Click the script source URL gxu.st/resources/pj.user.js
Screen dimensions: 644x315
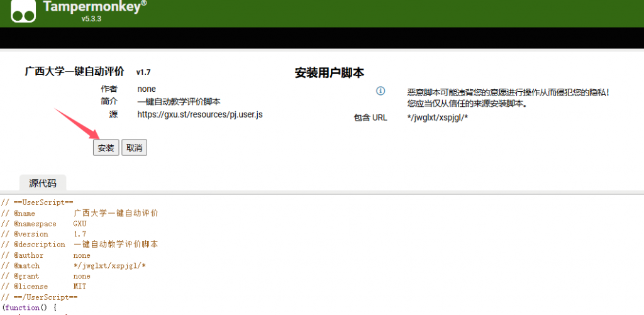point(200,114)
